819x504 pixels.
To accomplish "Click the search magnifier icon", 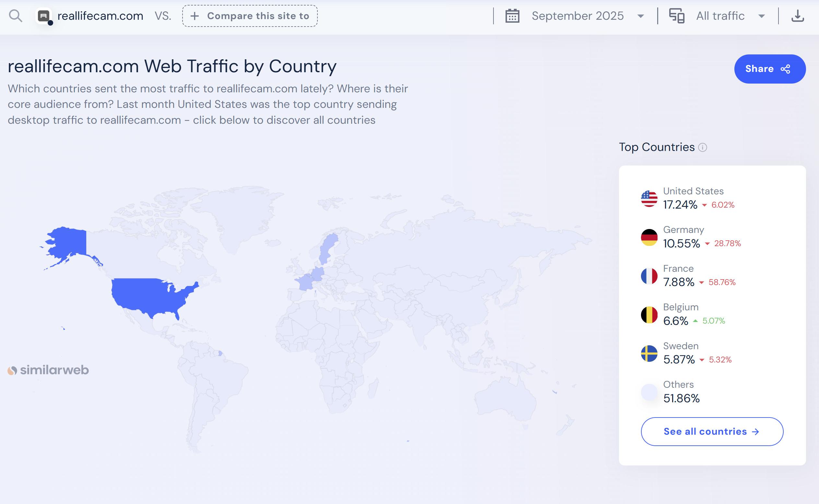I will point(15,16).
